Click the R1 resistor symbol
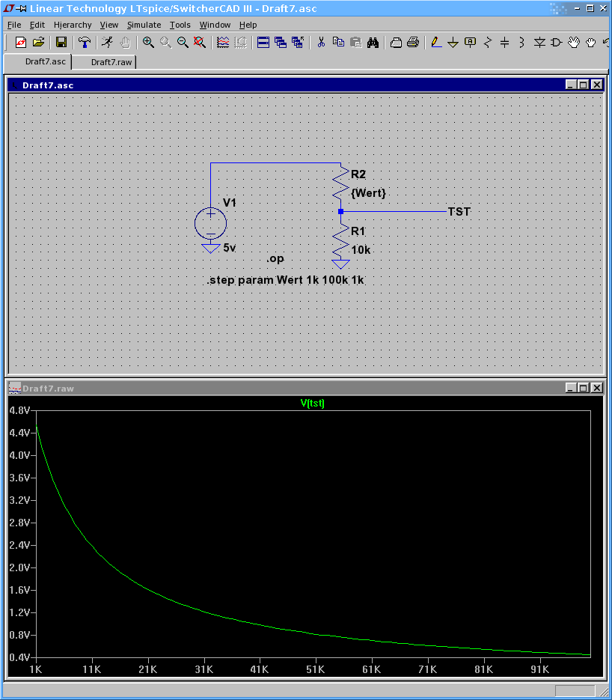The width and height of the screenshot is (612, 700). tap(341, 241)
